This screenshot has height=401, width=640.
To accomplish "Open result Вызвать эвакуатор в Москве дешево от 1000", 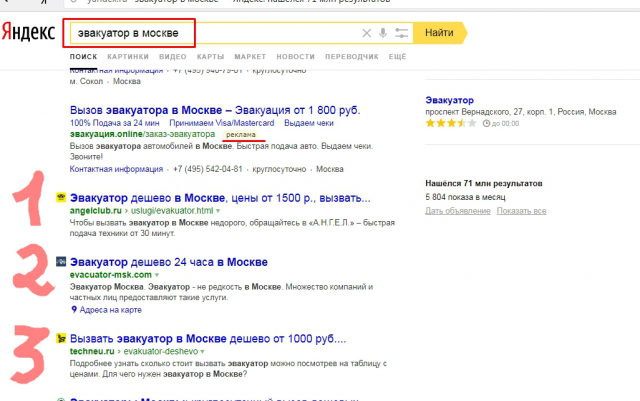I will point(208,339).
